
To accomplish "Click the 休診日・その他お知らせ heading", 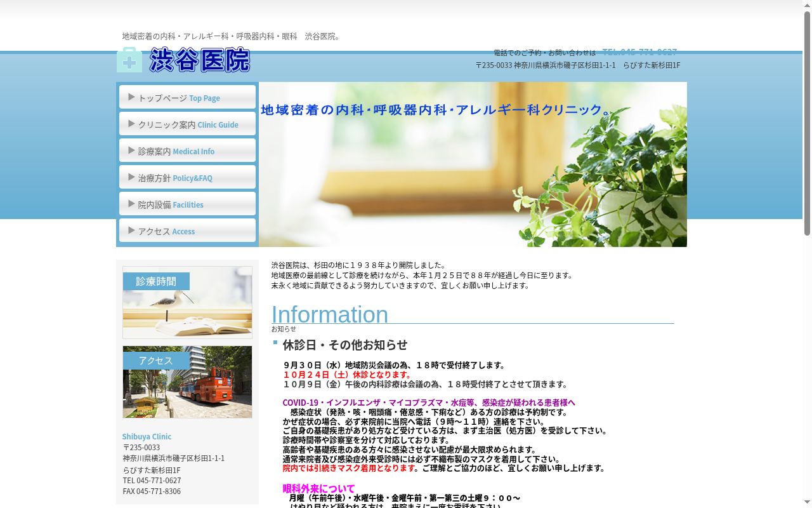I will coord(345,345).
